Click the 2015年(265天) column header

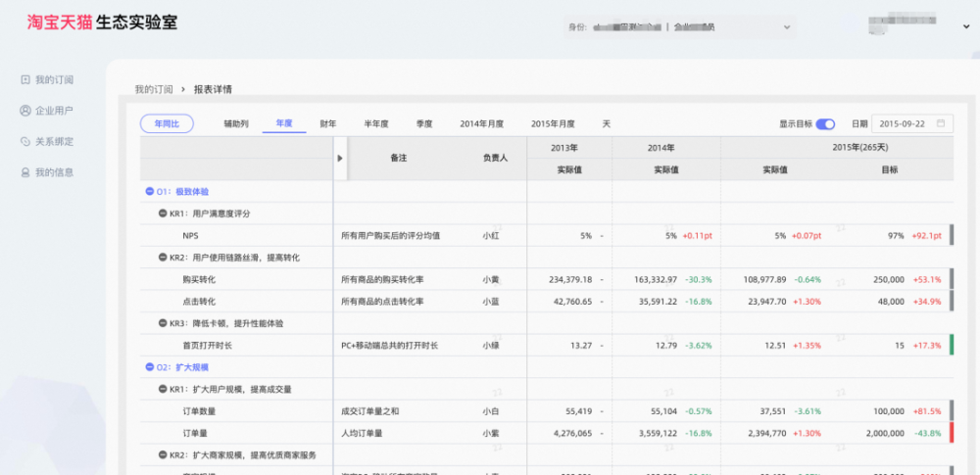(x=860, y=148)
